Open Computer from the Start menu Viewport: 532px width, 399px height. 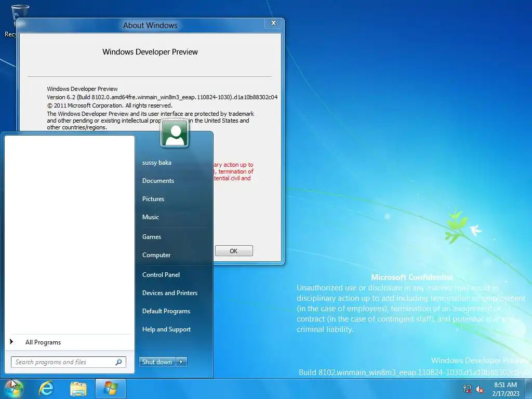pyautogui.click(x=156, y=255)
